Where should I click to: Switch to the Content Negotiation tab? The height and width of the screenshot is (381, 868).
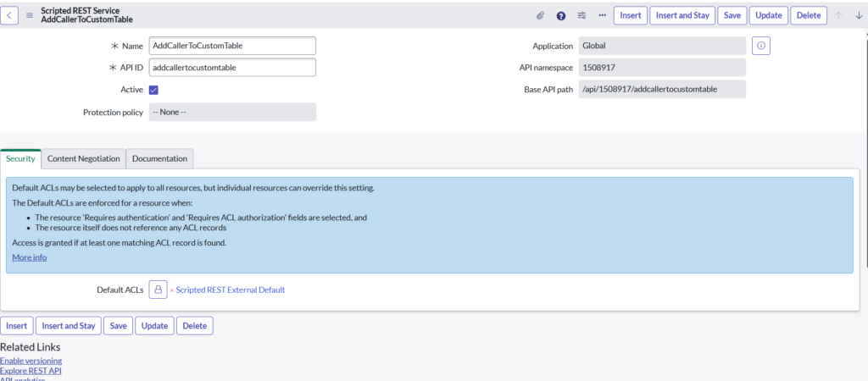83,158
